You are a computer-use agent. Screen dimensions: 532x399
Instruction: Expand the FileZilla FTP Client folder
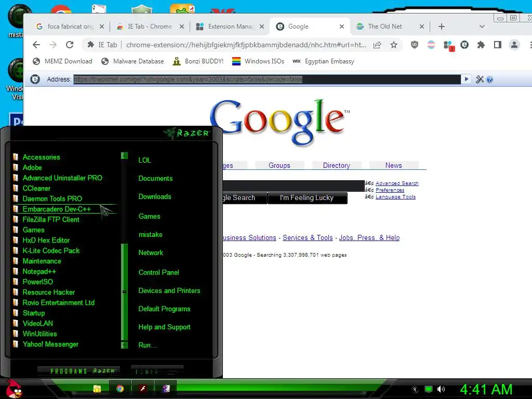(51, 220)
